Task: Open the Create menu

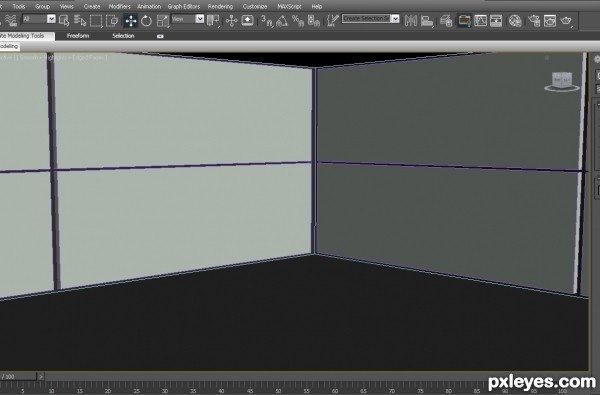Action: coord(92,7)
